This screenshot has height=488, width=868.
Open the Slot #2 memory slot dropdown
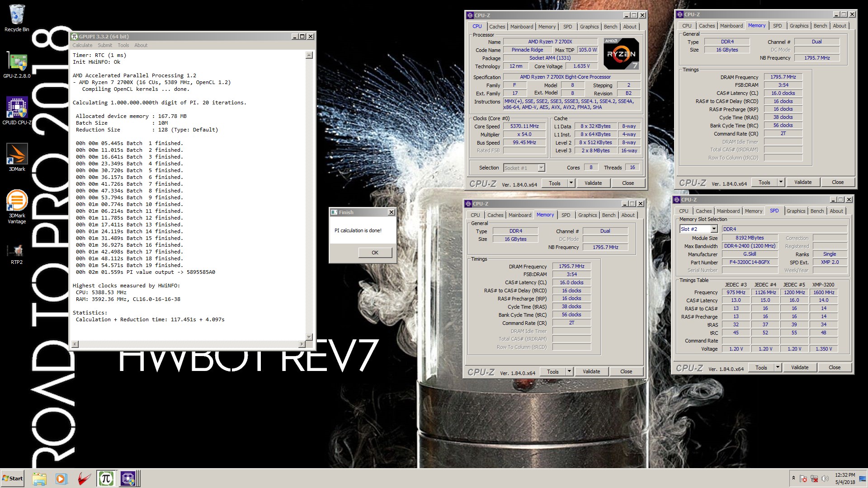(714, 229)
